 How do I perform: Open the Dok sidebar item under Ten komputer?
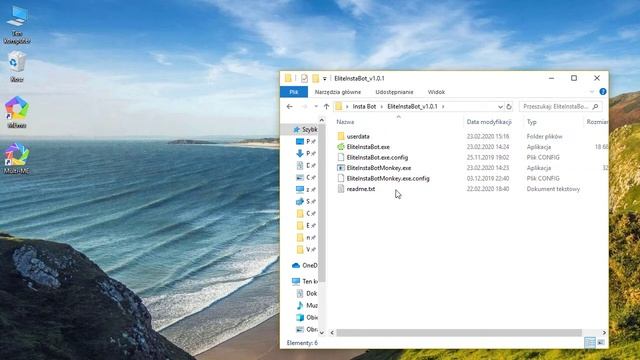tap(306, 293)
